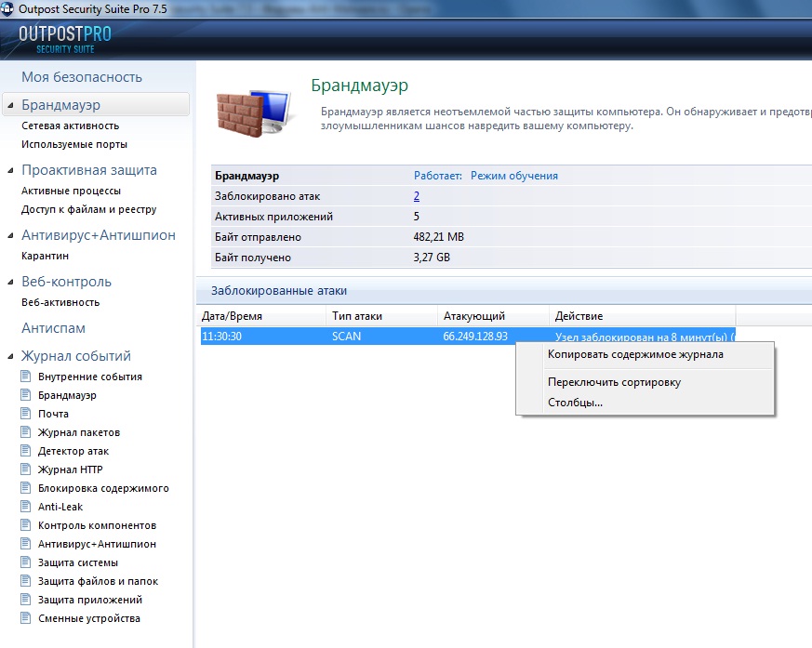
Task: Collapse the Антивирус+Антишпион section arrow
Action: point(10,235)
